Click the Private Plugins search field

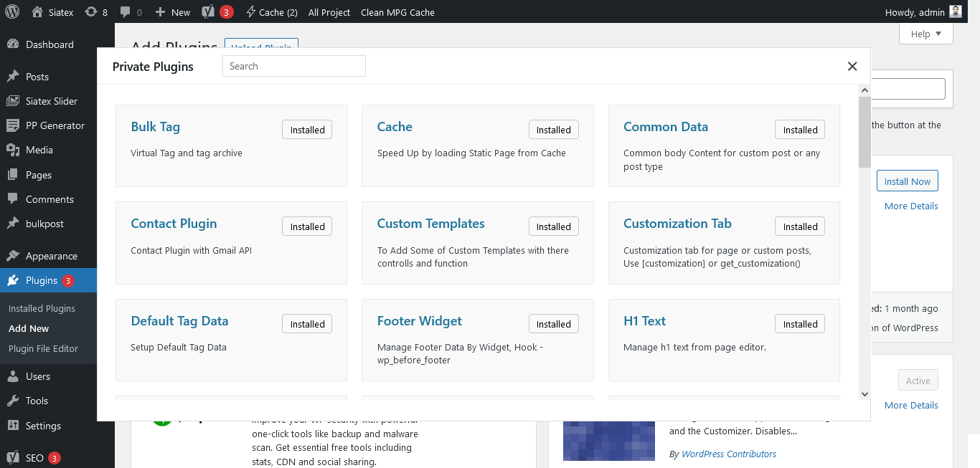[x=293, y=65]
